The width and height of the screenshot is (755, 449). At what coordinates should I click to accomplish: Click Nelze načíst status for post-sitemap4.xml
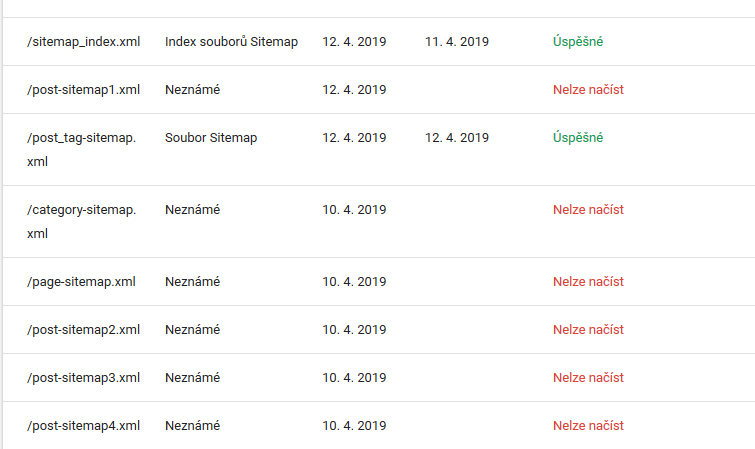pyautogui.click(x=588, y=425)
